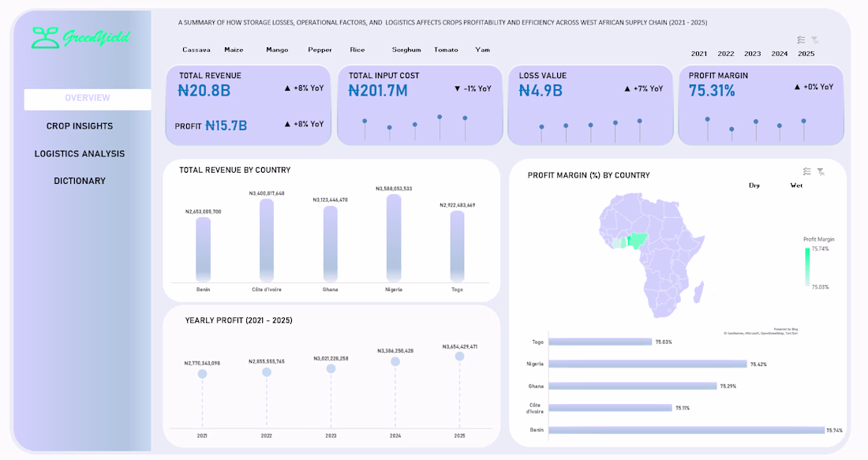The width and height of the screenshot is (868, 460).
Task: Click the up triangle beside Profit ₦15.7B YoY
Action: (287, 124)
